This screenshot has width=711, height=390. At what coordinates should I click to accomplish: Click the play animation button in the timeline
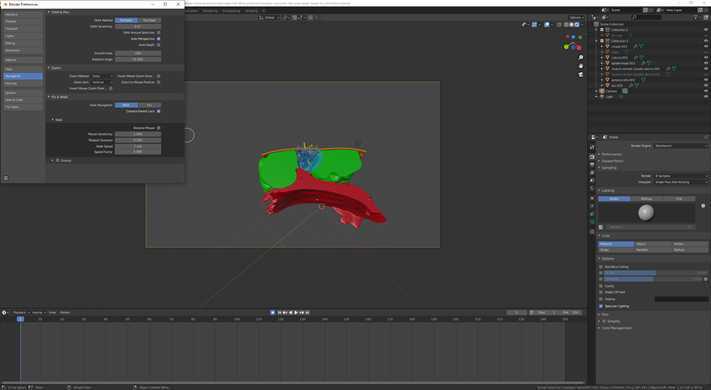click(x=296, y=312)
